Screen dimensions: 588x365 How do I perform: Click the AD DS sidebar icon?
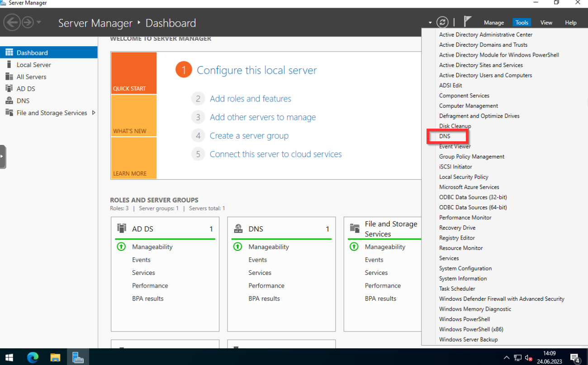[x=9, y=89]
